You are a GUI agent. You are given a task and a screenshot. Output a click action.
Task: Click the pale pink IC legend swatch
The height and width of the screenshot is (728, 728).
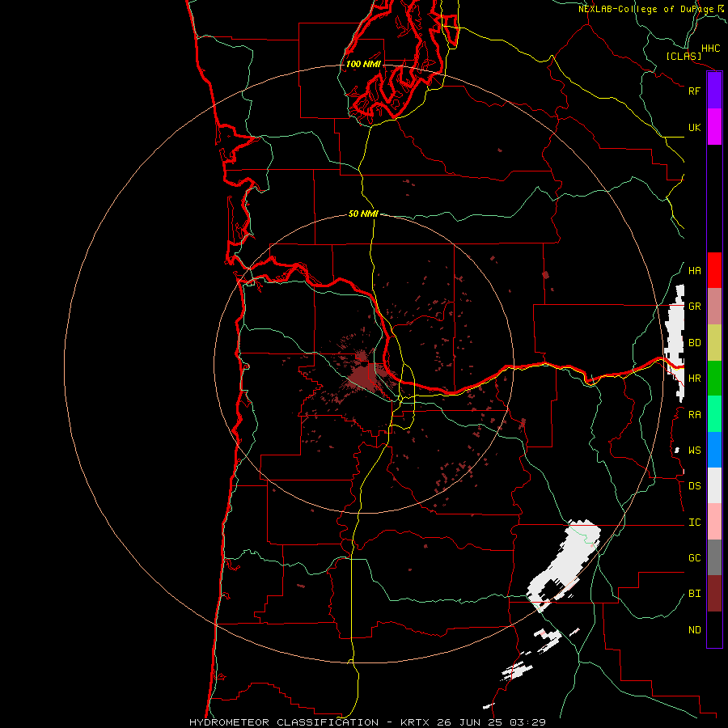[714, 522]
